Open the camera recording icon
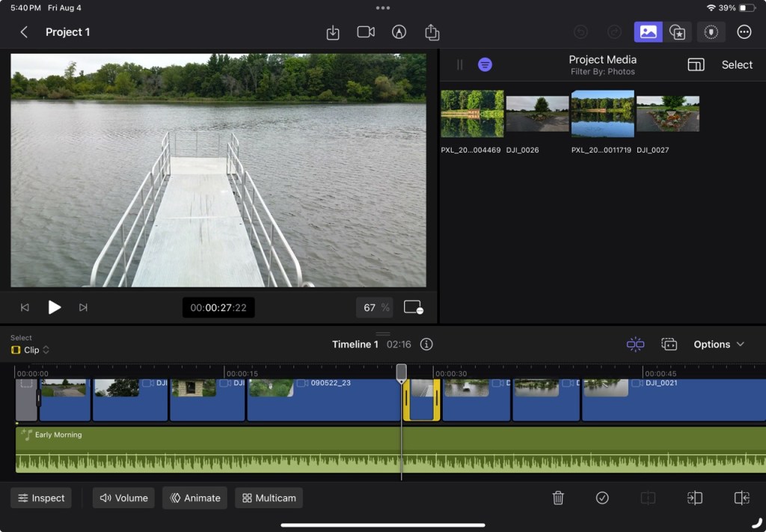Viewport: 766px width, 532px height. (366, 32)
